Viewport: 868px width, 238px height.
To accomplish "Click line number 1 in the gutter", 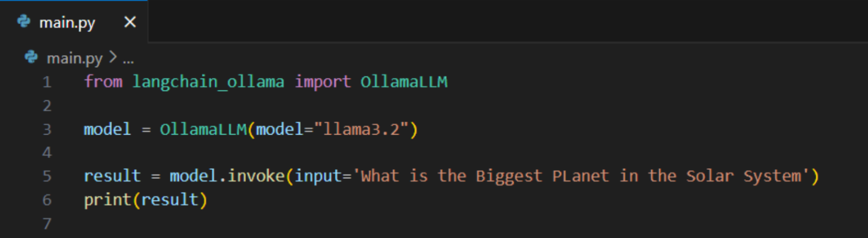I will click(47, 82).
